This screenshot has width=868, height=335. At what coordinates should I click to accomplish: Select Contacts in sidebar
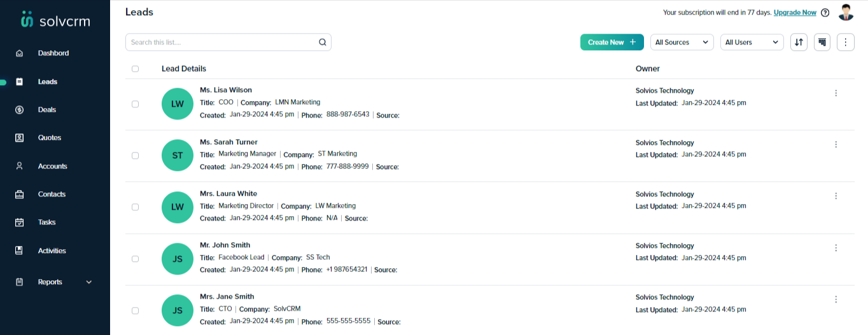click(x=52, y=195)
